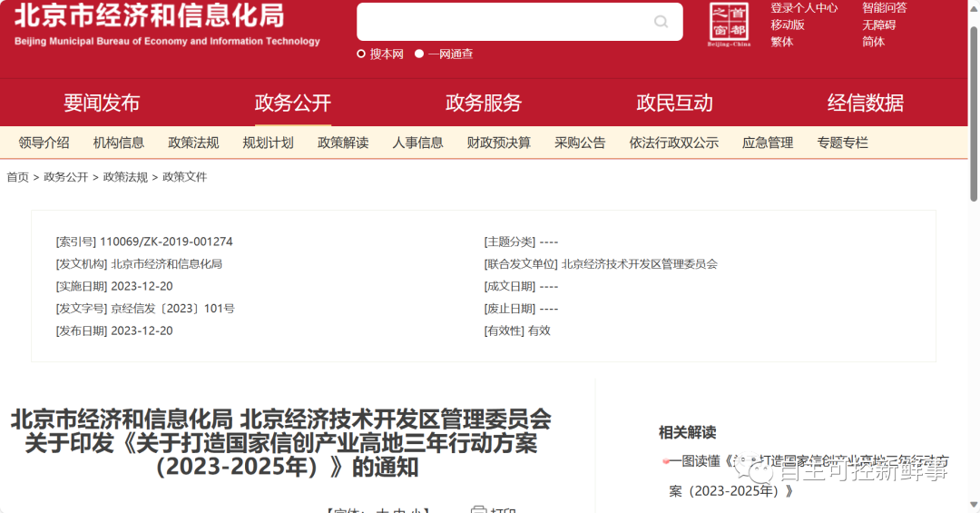Open the Beijing-China capital window logo
The height and width of the screenshot is (513, 980).
tap(729, 25)
